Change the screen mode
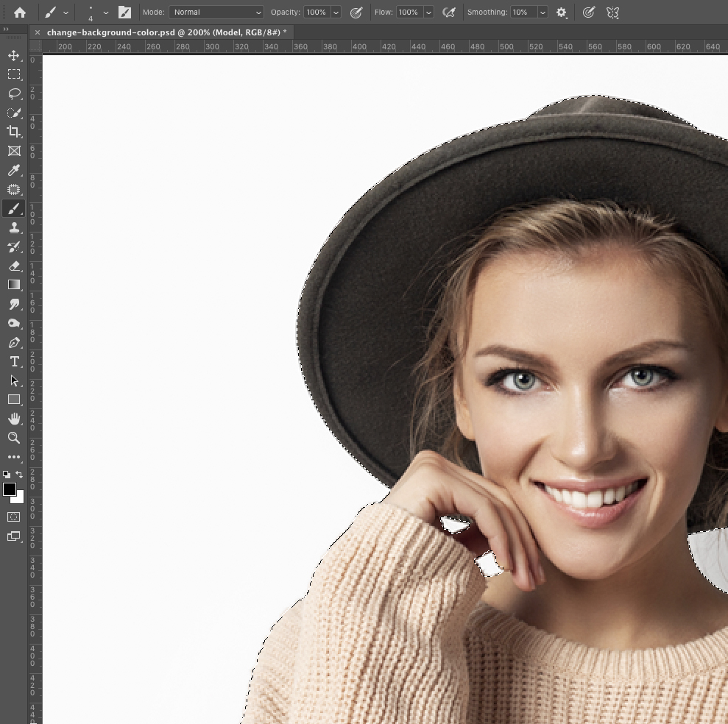The height and width of the screenshot is (724, 728). pyautogui.click(x=14, y=536)
